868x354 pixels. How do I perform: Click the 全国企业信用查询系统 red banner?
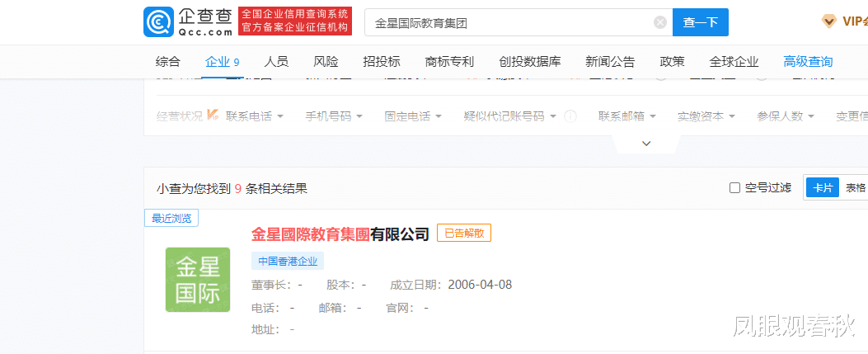[295, 21]
